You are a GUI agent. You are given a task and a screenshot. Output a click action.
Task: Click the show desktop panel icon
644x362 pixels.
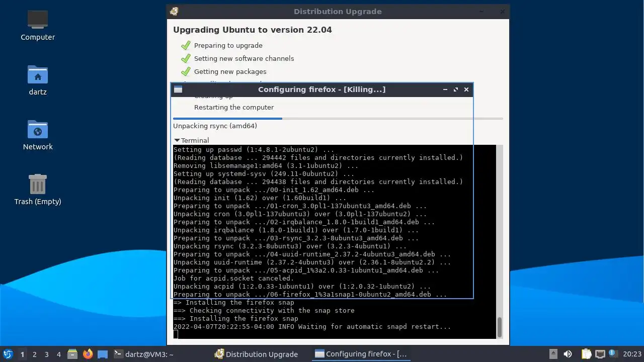pos(103,354)
